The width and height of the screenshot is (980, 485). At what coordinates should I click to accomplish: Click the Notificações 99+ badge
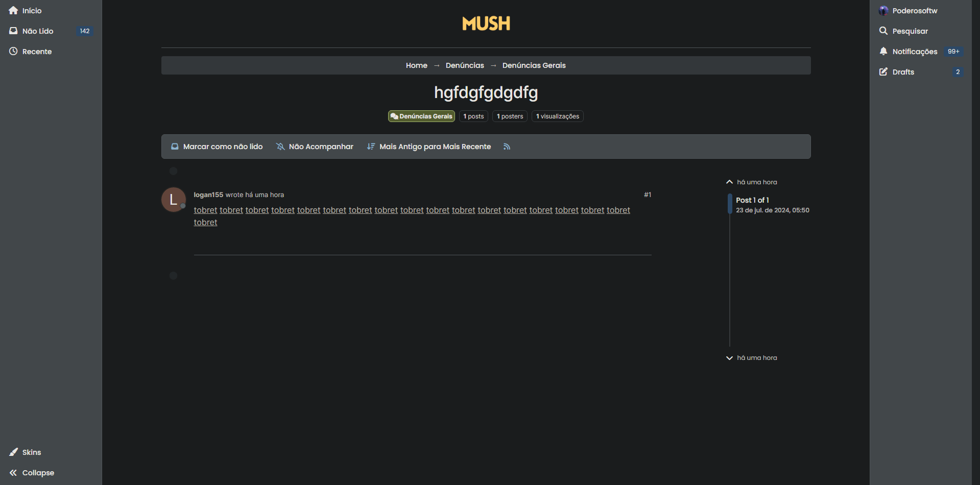pos(953,52)
